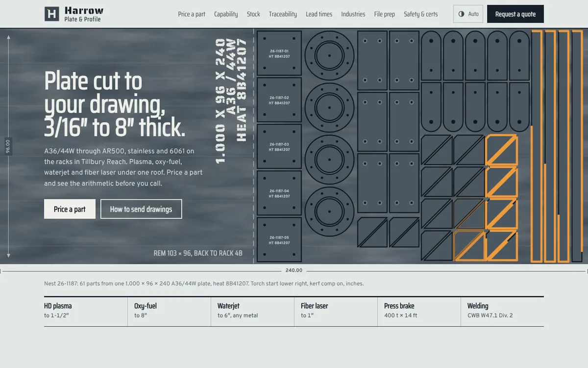Click the Waterjet capability
The height and width of the screenshot is (368, 588).
point(252,312)
